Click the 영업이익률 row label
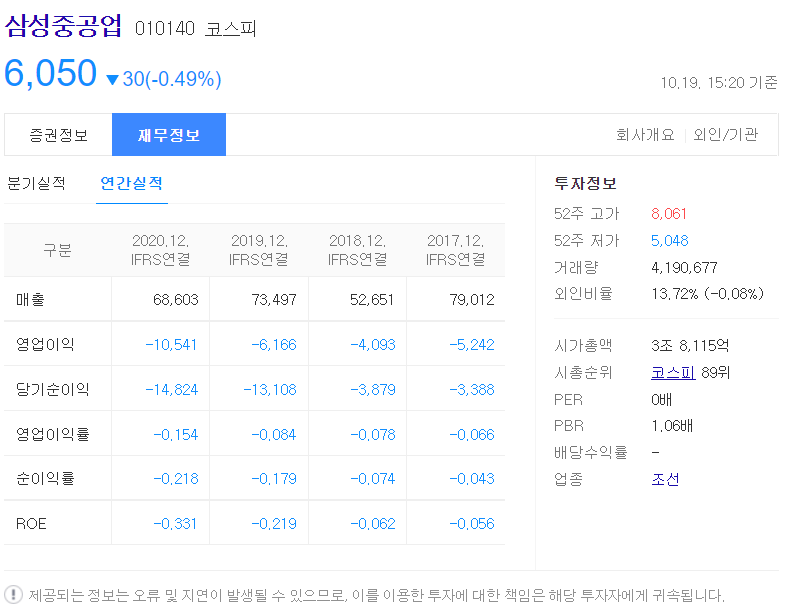Image resolution: width=790 pixels, height=606 pixels. [52, 434]
